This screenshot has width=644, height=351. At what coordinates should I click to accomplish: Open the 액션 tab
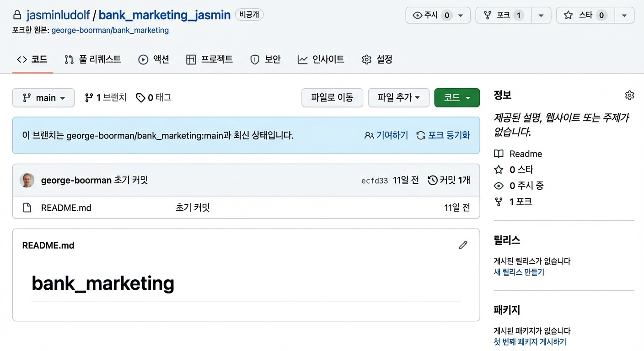[x=154, y=59]
